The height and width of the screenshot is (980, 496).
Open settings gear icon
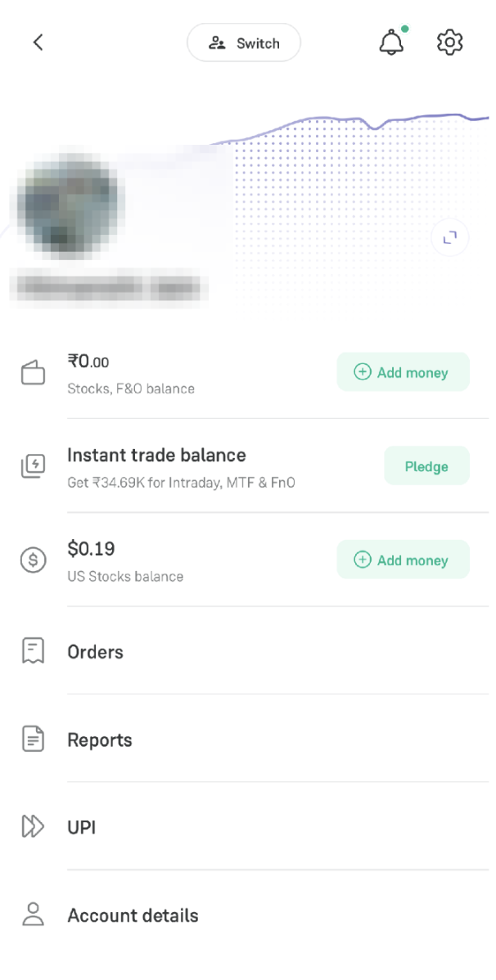click(449, 43)
